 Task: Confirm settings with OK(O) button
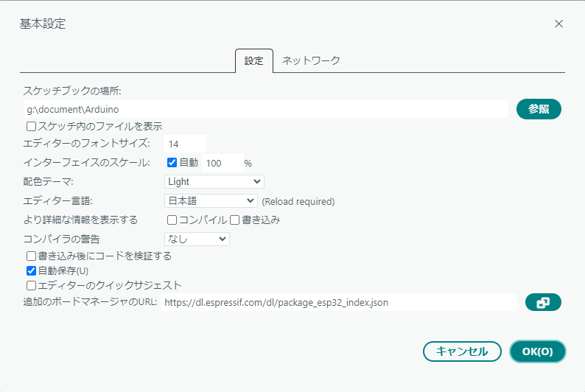(x=537, y=351)
